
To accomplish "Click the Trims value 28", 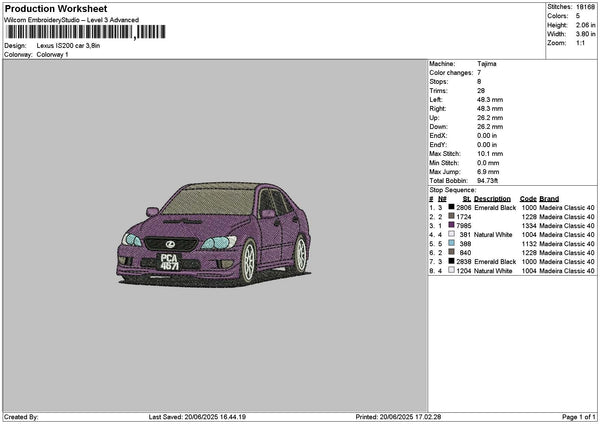I will [x=481, y=91].
